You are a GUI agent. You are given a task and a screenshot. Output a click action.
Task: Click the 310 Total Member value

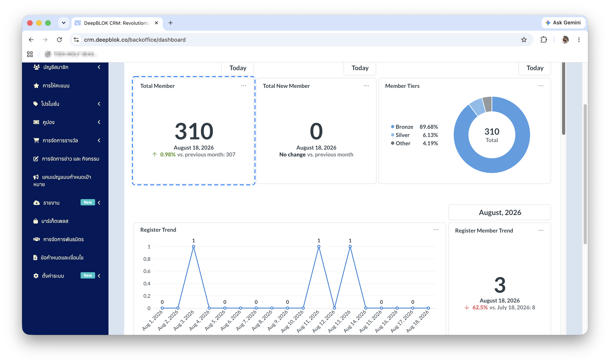[194, 131]
